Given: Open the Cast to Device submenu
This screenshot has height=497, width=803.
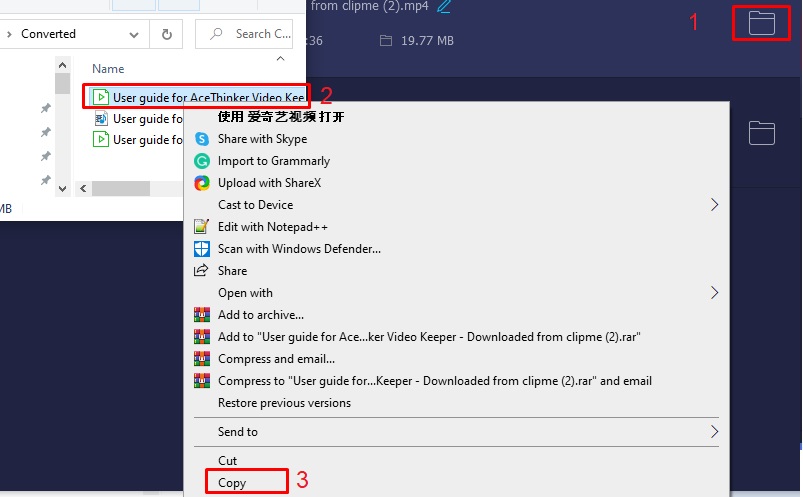Looking at the screenshot, I should coord(256,205).
